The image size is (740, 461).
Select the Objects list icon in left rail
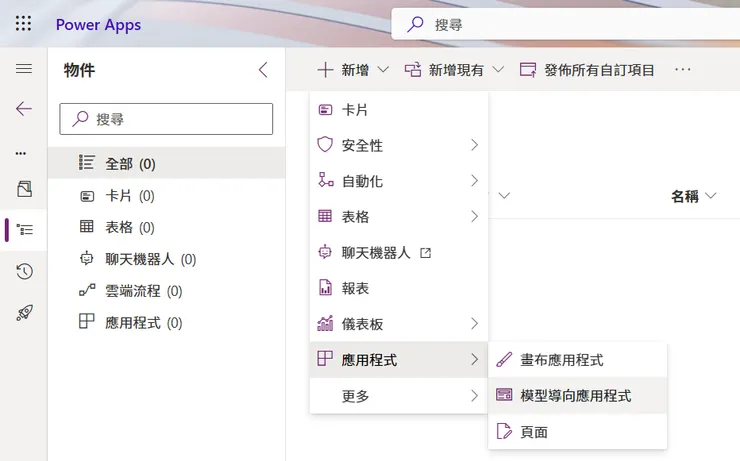point(25,230)
